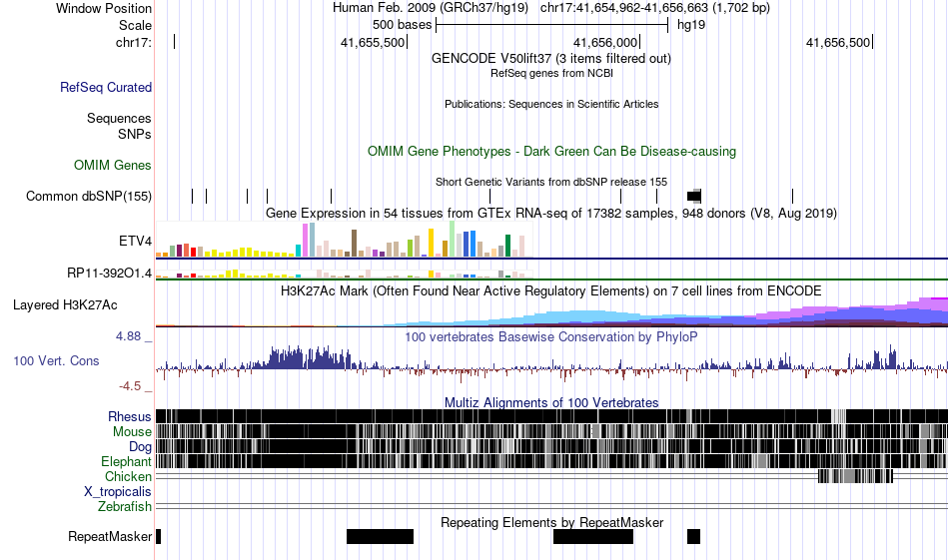
Task: Click the -4.5 lower conservation scale value
Action: click(130, 386)
